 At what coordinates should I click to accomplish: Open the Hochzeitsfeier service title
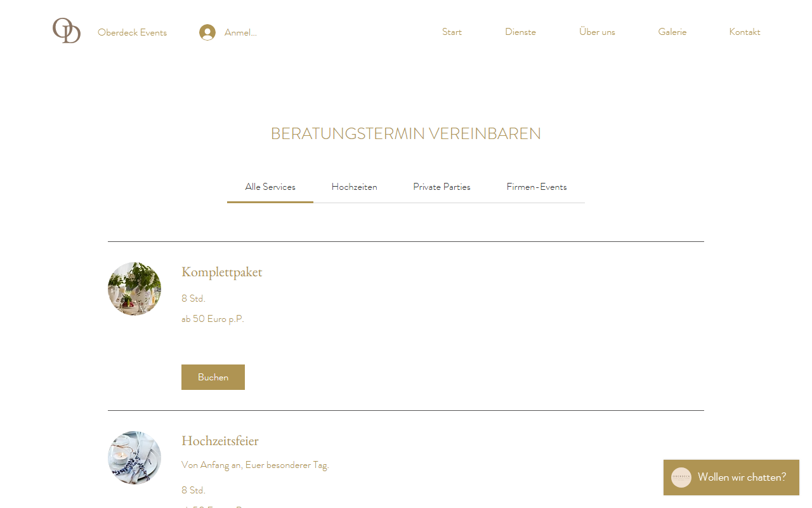pyautogui.click(x=220, y=441)
